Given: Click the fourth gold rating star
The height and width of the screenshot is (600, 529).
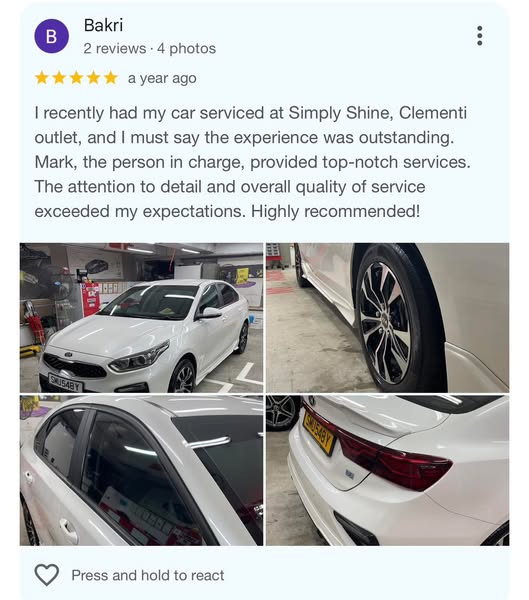Looking at the screenshot, I should (x=93, y=78).
